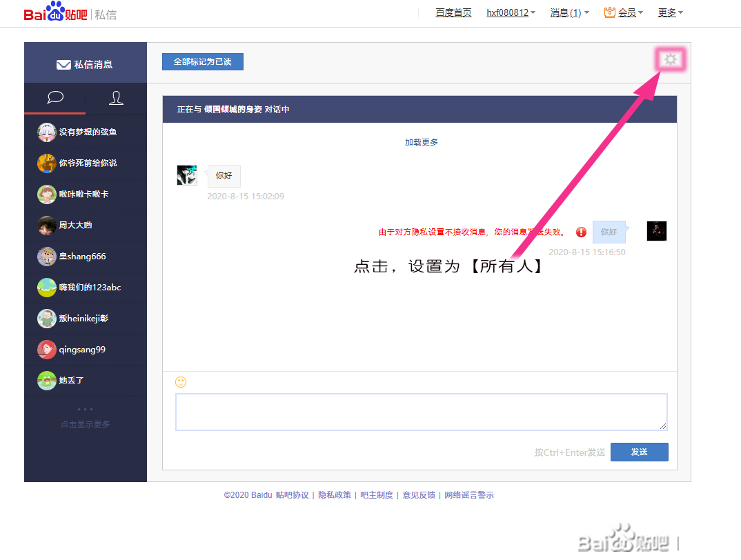The width and height of the screenshot is (741, 560).
Task: Click the 会员 crown icon
Action: pyautogui.click(x=610, y=13)
